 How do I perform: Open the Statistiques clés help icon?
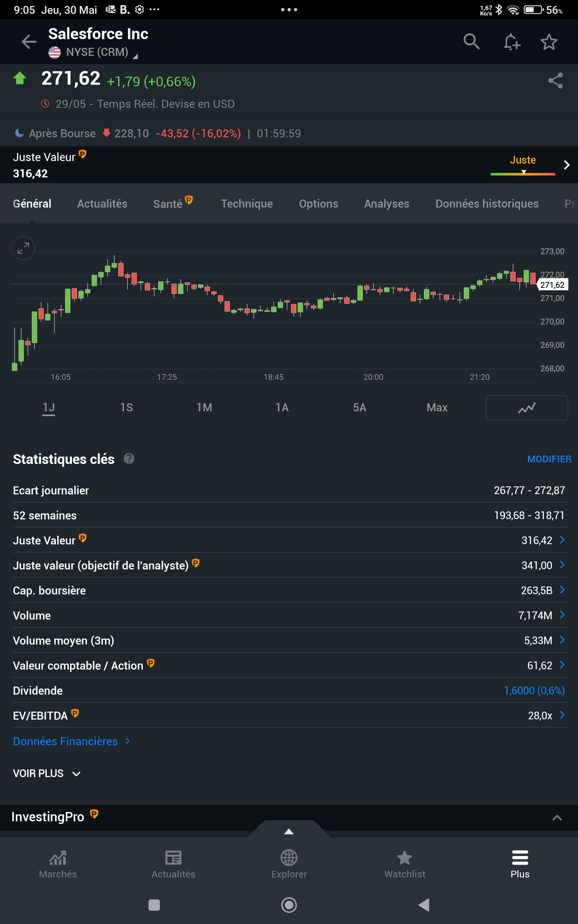pyautogui.click(x=129, y=458)
